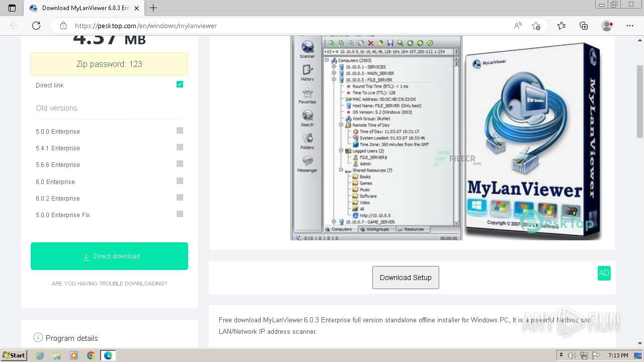Open browser Collections
Screen dimensions: 644x362
click(x=584, y=26)
